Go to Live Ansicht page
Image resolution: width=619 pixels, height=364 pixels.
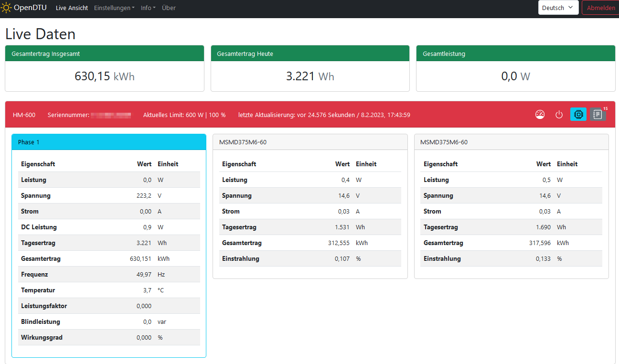click(x=72, y=8)
